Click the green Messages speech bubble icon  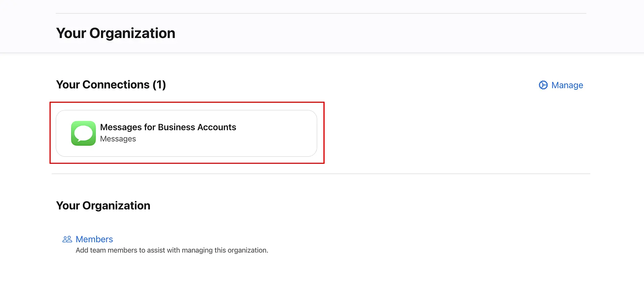tap(83, 133)
